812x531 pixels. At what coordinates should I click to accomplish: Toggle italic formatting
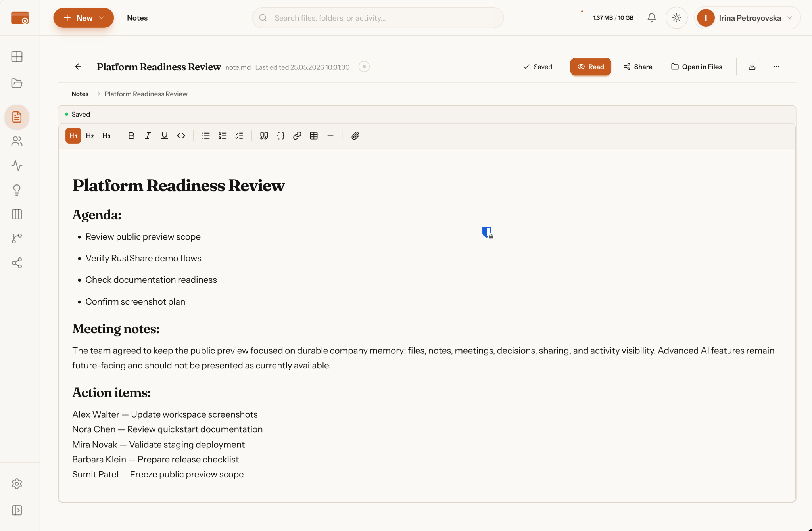148,136
